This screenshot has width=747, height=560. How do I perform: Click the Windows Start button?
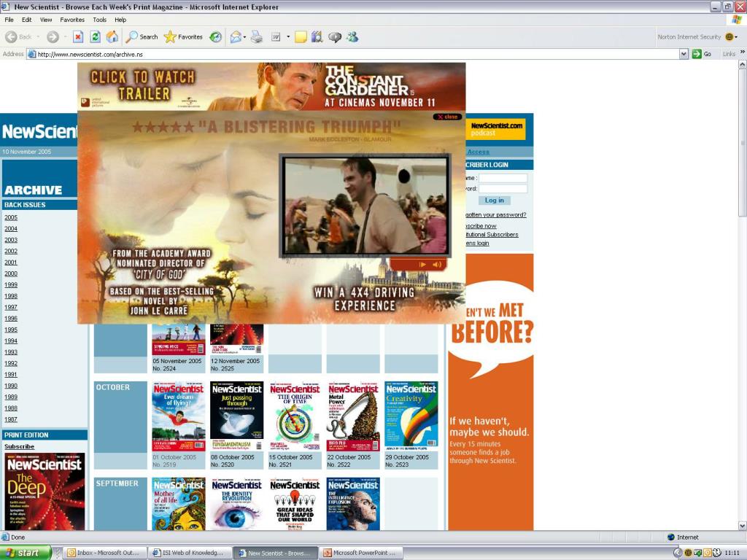click(x=26, y=553)
